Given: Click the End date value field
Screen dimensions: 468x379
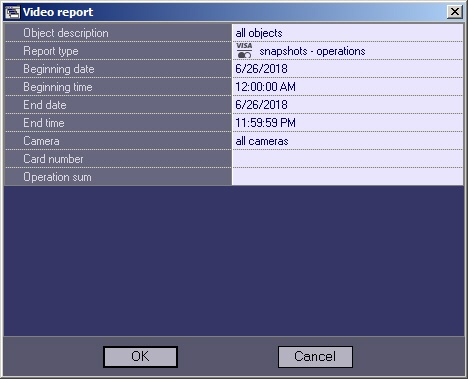Looking at the screenshot, I should (x=347, y=105).
